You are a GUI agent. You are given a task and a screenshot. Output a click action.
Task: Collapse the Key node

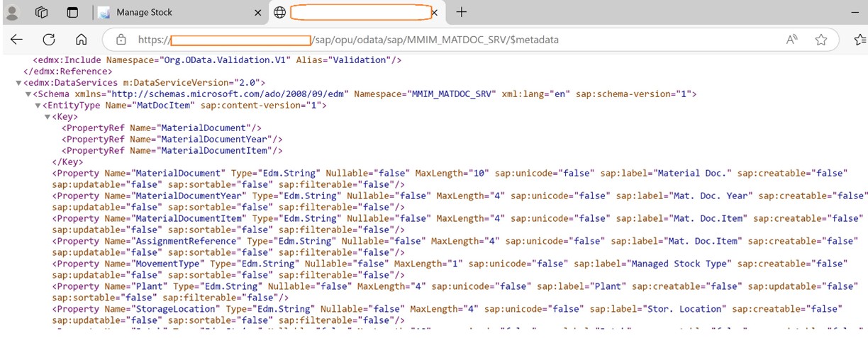[47, 117]
